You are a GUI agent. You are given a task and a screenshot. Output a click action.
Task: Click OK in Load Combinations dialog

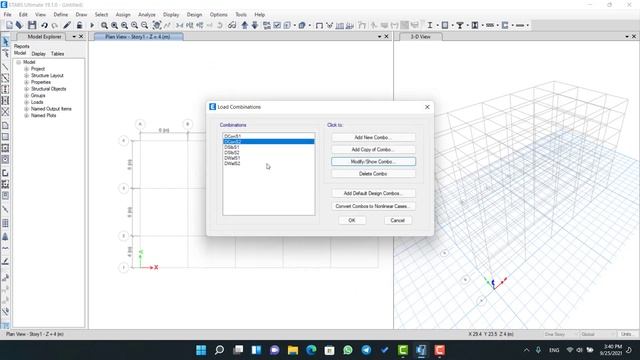point(352,220)
